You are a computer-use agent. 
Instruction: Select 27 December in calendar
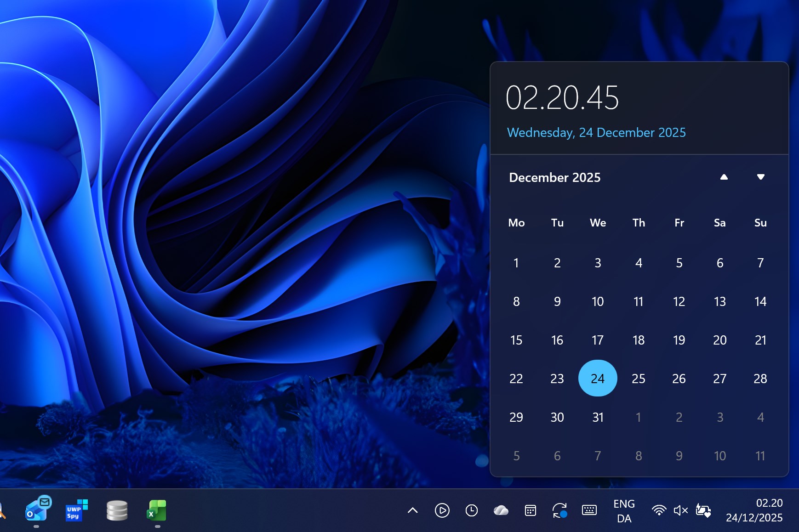tap(720, 378)
